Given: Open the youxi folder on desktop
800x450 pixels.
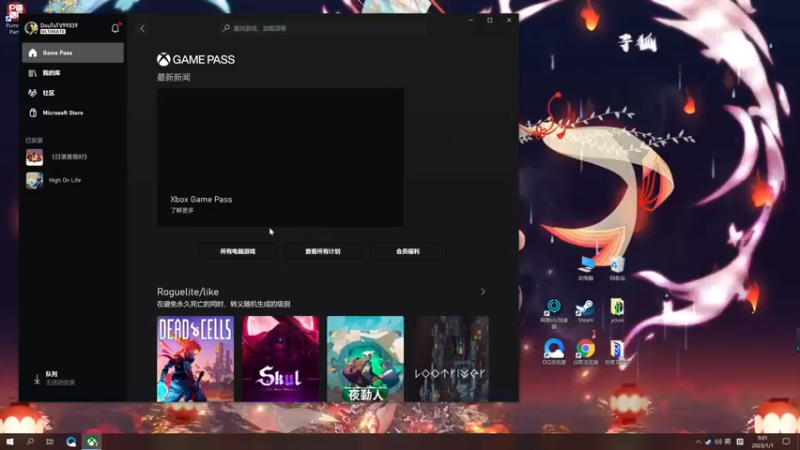Looking at the screenshot, I should (x=617, y=310).
